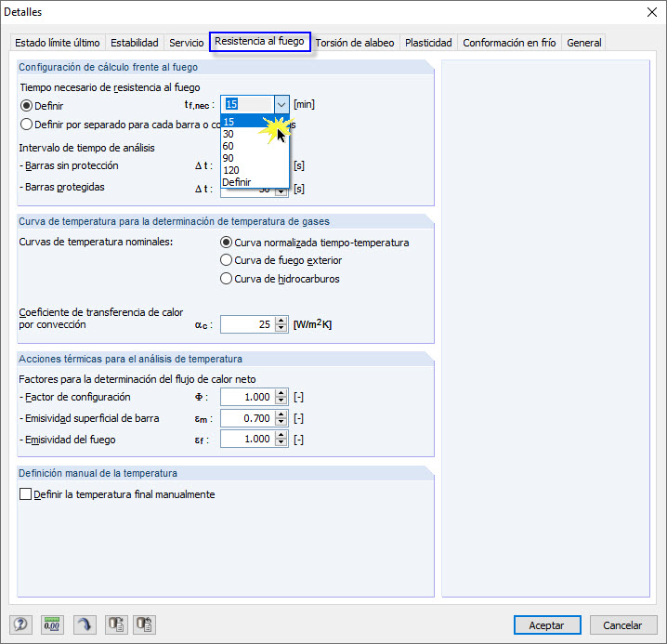
Task: Pick 30 from the open dropdown list
Action: [255, 134]
